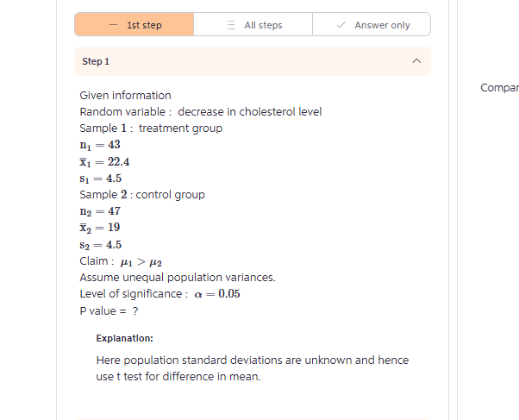Click the Sample 2 control group line
Screen dimensions: 519x420
pos(142,194)
